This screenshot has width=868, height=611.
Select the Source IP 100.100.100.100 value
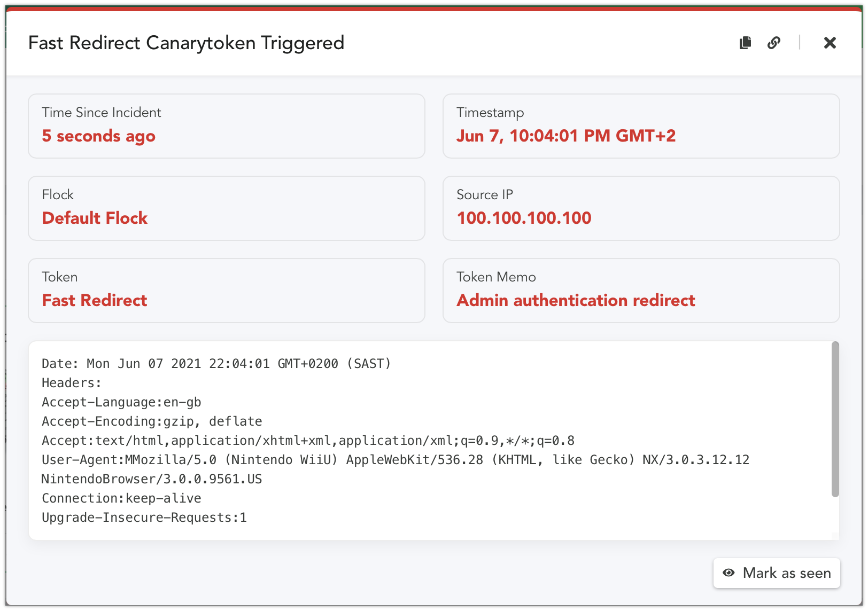click(524, 218)
